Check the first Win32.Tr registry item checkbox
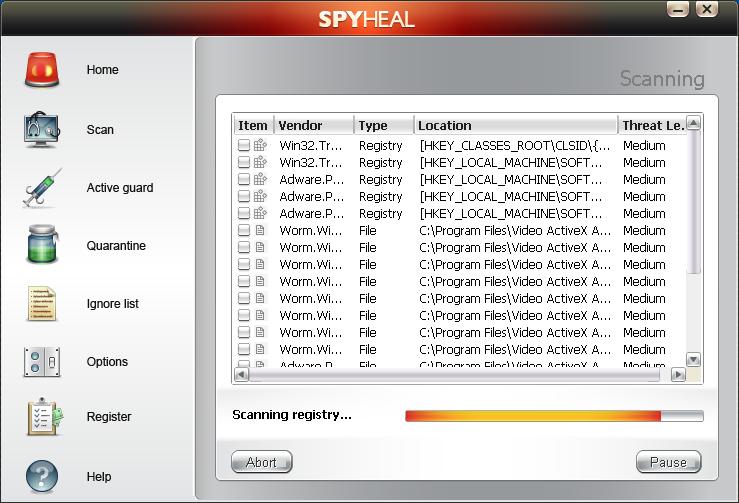This screenshot has width=739, height=503. pos(244,146)
